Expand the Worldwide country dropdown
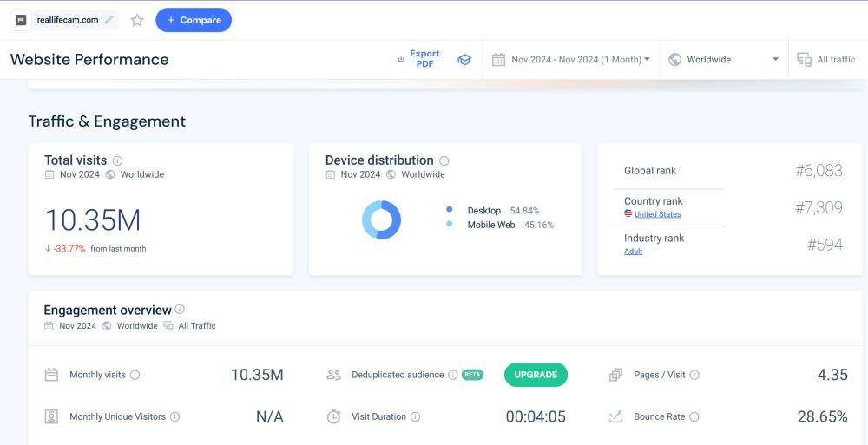 [724, 60]
